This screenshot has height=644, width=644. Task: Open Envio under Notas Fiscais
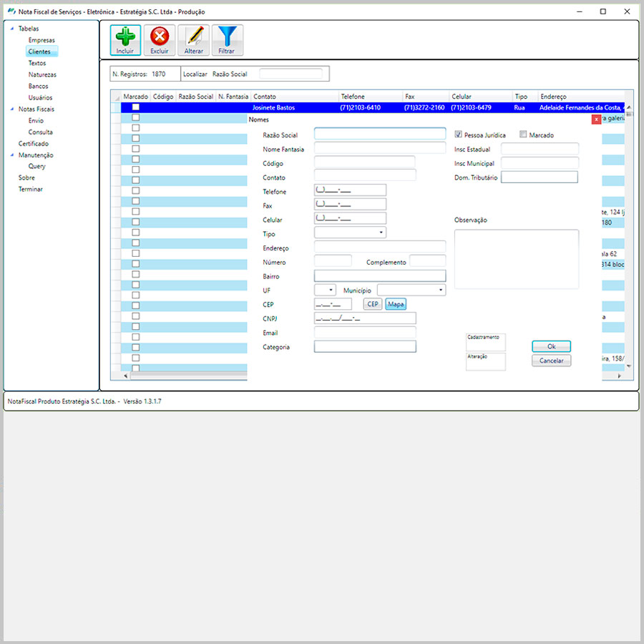[36, 120]
